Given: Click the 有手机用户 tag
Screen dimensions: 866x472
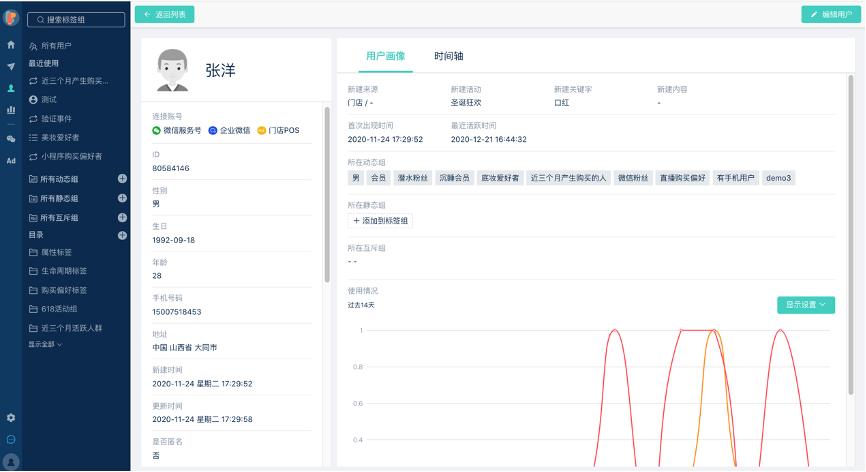Looking at the screenshot, I should tap(735, 178).
